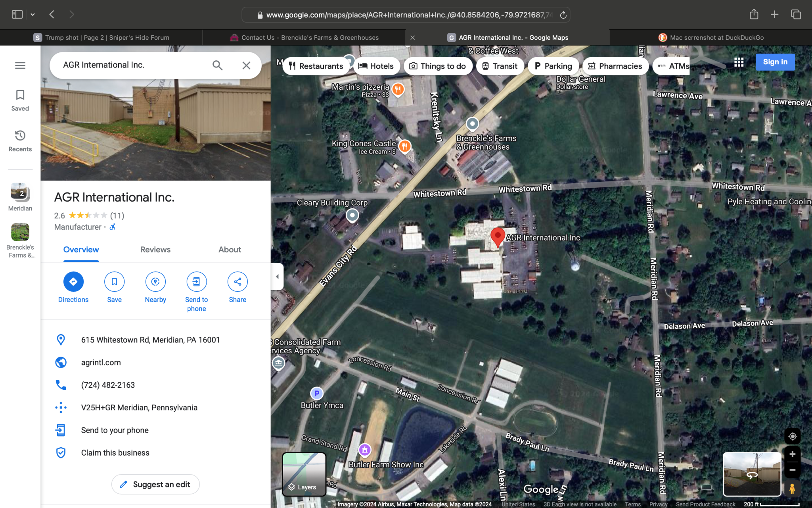Viewport: 812px width, 508px height.
Task: Zoom out with the minus button
Action: click(792, 470)
